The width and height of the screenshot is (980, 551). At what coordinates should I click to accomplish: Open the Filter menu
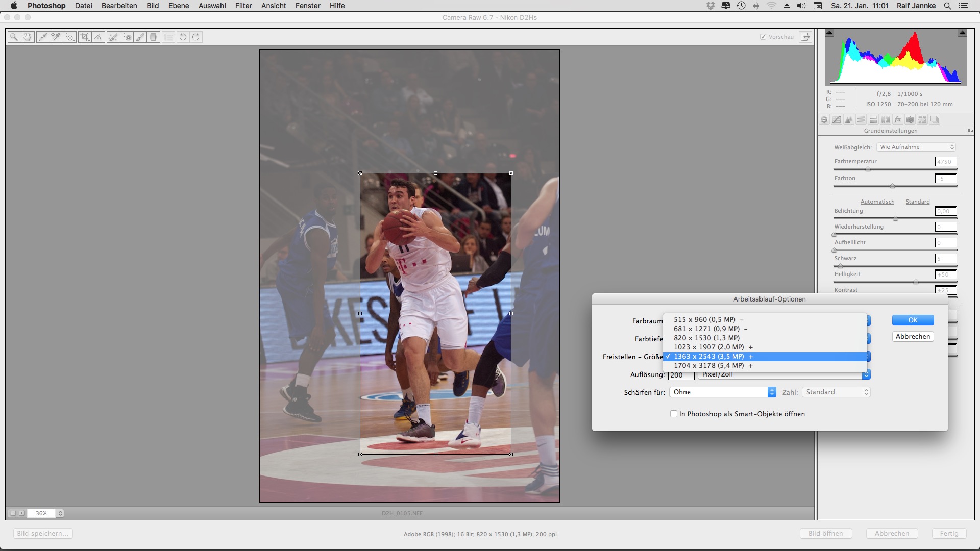coord(243,6)
